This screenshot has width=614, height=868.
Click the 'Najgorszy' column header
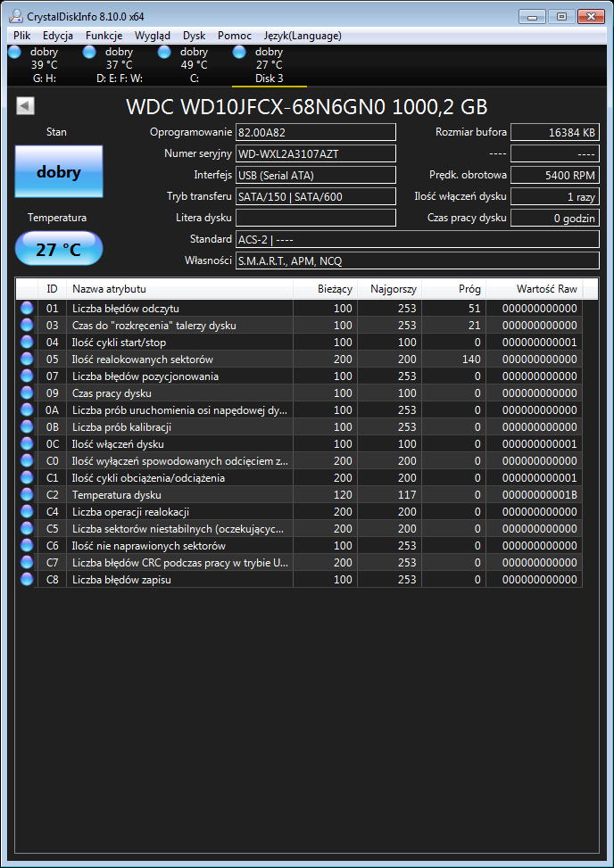(x=389, y=289)
